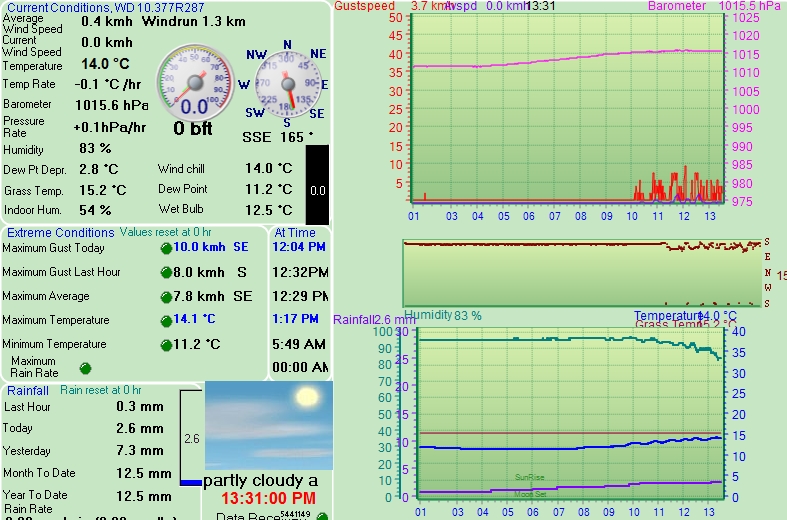This screenshot has height=520, width=787.
Task: Click green indicator beside Maximum Rain Rate
Action: click(85, 367)
